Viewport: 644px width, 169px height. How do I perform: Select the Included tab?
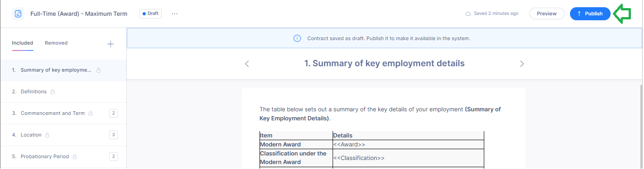tap(23, 43)
